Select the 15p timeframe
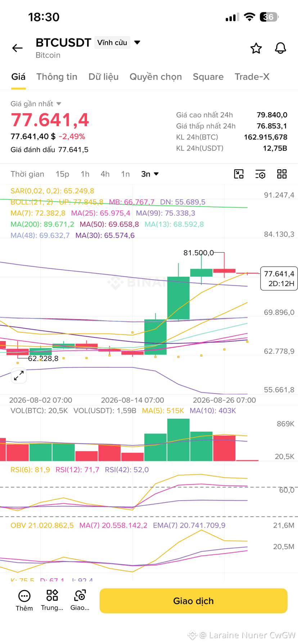 pos(62,174)
